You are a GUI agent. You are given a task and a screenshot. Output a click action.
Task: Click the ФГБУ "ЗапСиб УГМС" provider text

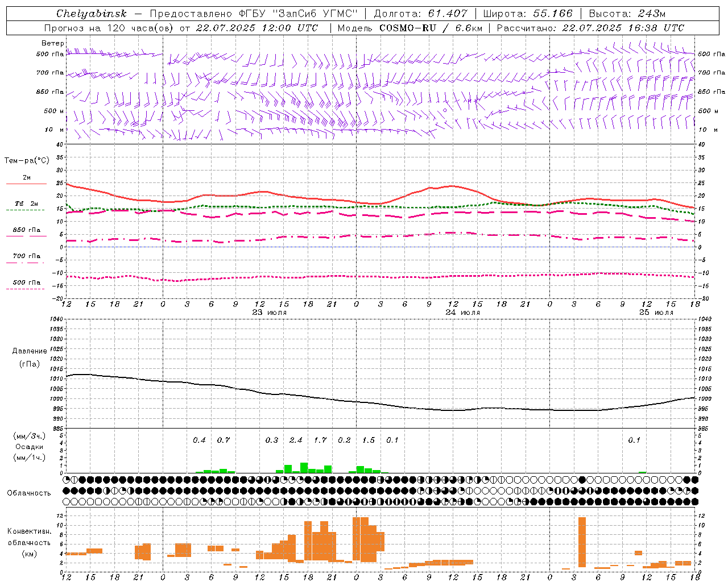click(299, 14)
